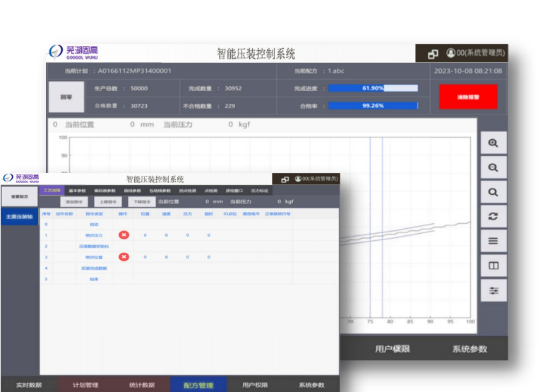The height and width of the screenshot is (392, 538).
Task: Click the refresh chart icon
Action: [493, 217]
